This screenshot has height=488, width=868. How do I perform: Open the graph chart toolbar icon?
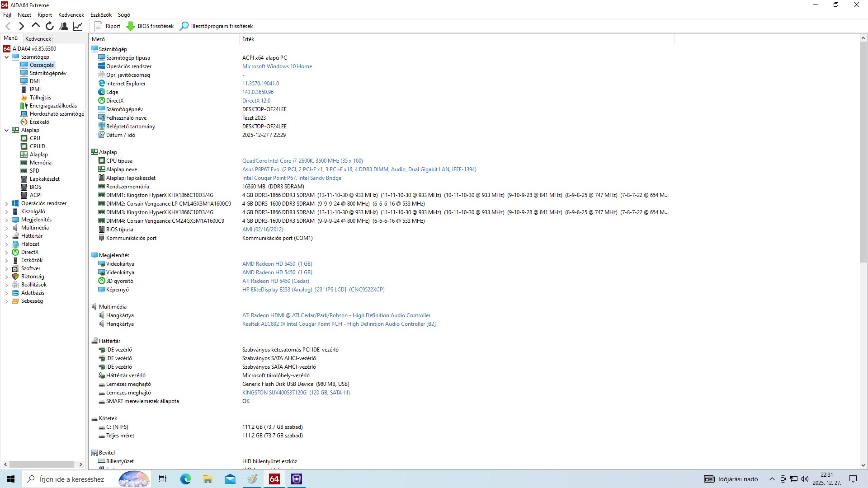tap(78, 26)
